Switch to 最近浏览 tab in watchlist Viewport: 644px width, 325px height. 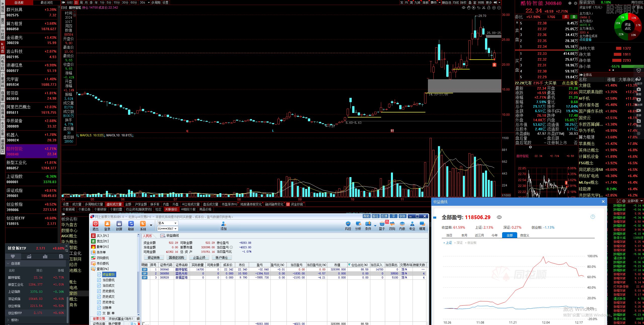coord(47,3)
